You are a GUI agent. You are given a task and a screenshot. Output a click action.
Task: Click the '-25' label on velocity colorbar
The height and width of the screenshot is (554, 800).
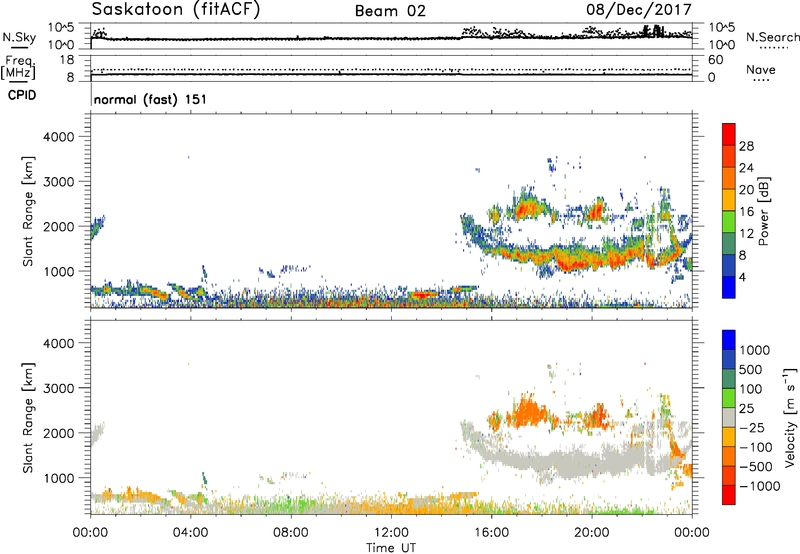[x=752, y=427]
